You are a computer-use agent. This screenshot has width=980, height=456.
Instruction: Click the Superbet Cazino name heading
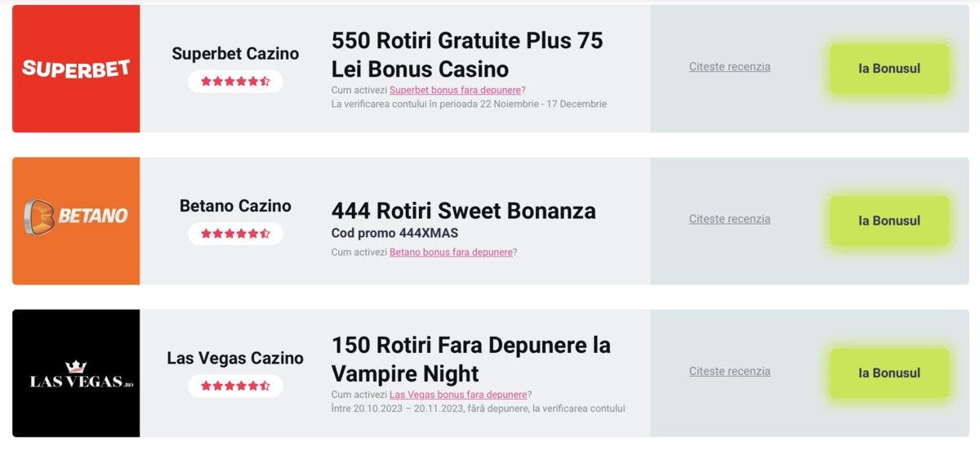[x=235, y=54]
